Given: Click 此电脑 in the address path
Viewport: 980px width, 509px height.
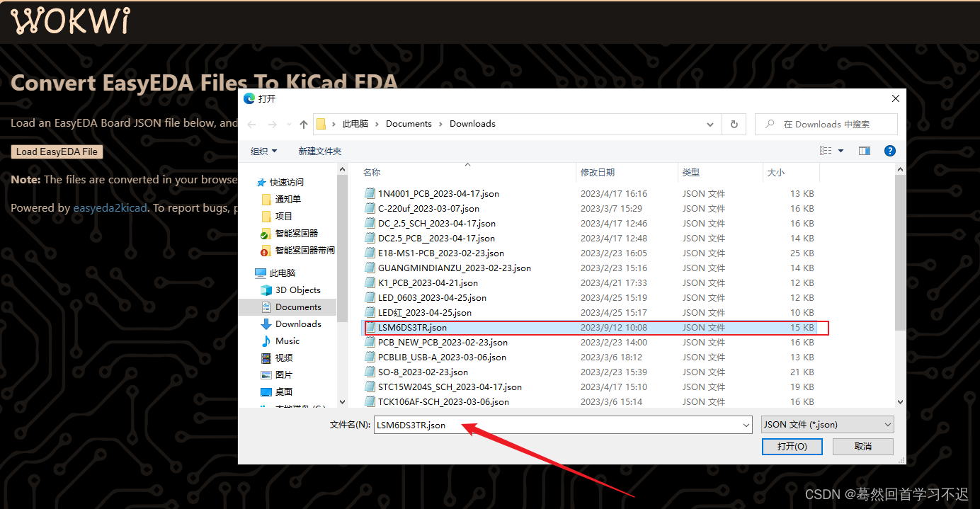Looking at the screenshot, I should [x=355, y=124].
